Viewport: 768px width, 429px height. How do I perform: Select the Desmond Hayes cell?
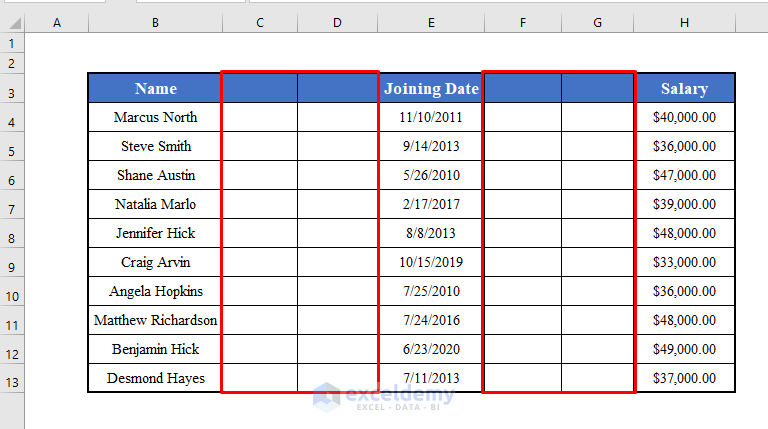[155, 378]
